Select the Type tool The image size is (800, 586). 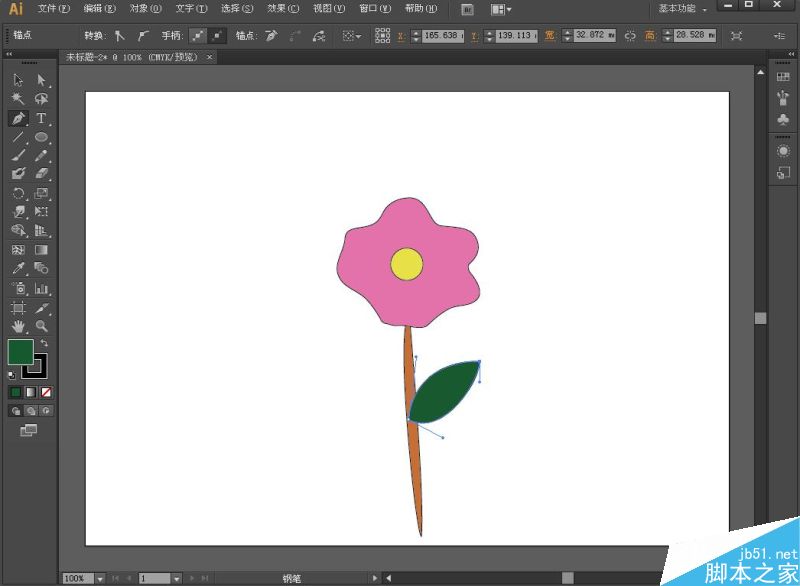coord(42,118)
